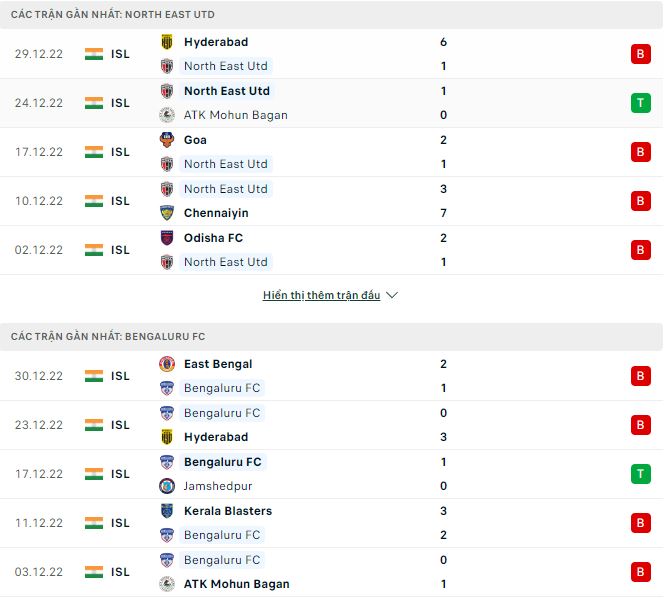Click the Goa club crest icon

(167, 140)
